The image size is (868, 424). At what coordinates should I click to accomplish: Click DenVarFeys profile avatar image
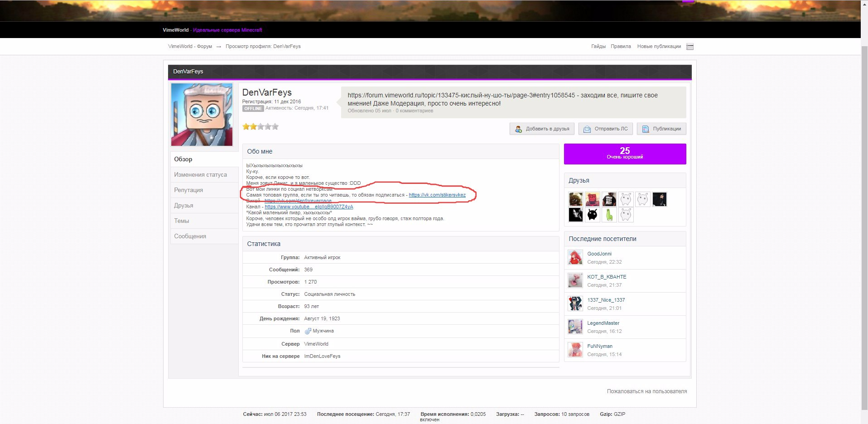[x=202, y=115]
